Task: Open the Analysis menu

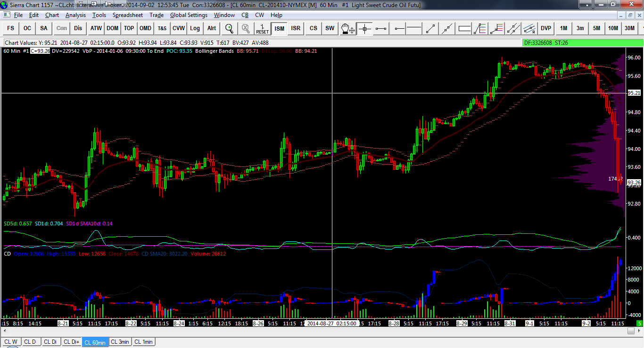Action: tap(76, 15)
